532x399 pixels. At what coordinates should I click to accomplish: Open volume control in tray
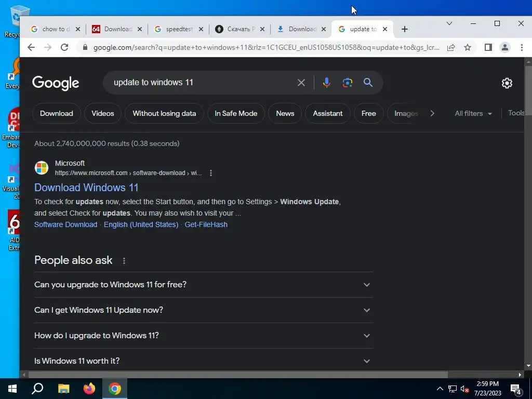(x=465, y=389)
